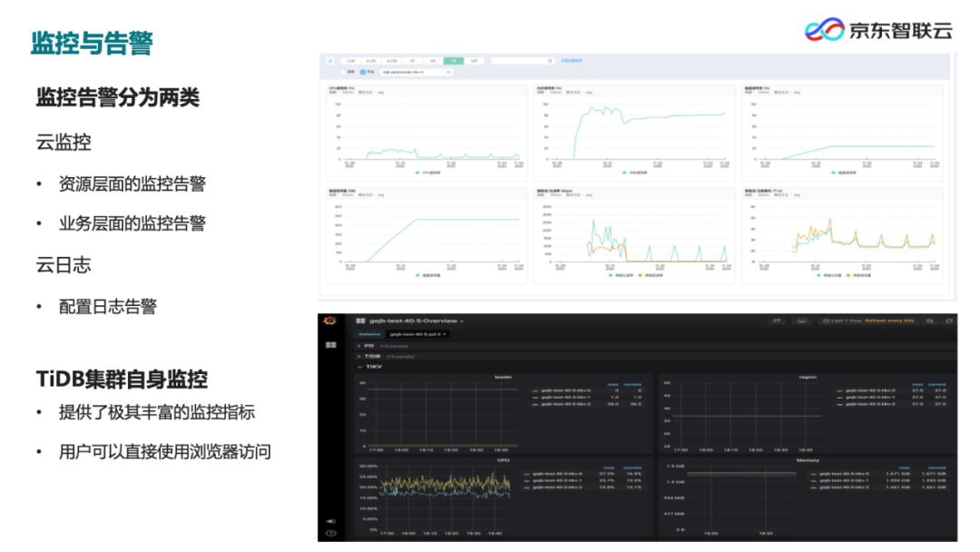980x552 pixels.
Task: Click the Grafana logo icon
Action: (x=329, y=320)
